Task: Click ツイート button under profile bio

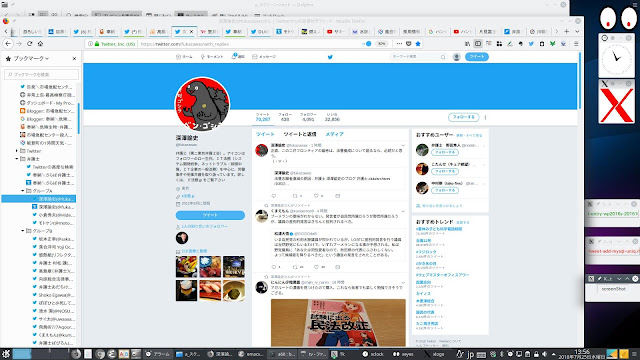Action: click(210, 215)
